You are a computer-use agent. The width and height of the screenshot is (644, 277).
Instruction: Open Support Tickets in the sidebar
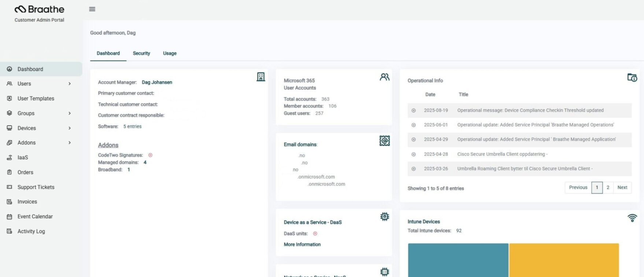(36, 187)
